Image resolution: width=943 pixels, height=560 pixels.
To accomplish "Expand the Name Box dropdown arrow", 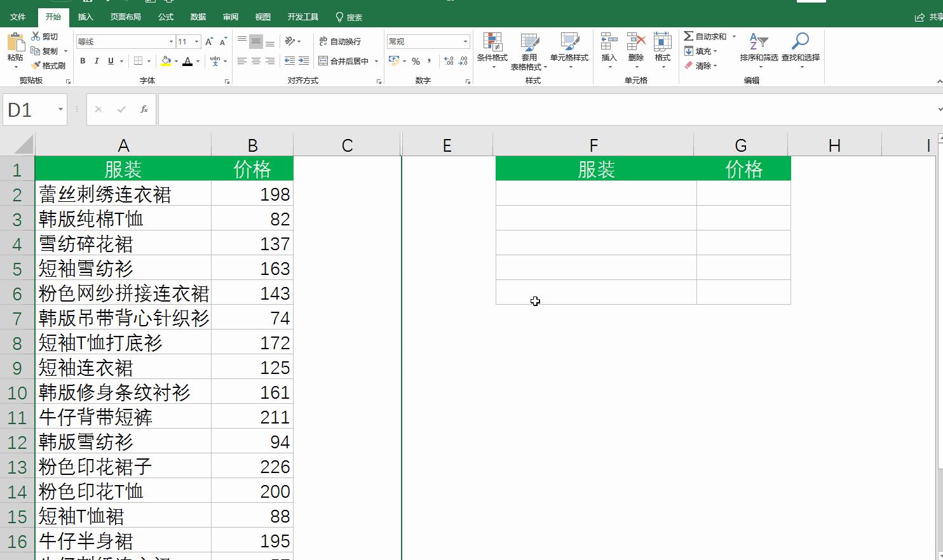I will point(60,110).
